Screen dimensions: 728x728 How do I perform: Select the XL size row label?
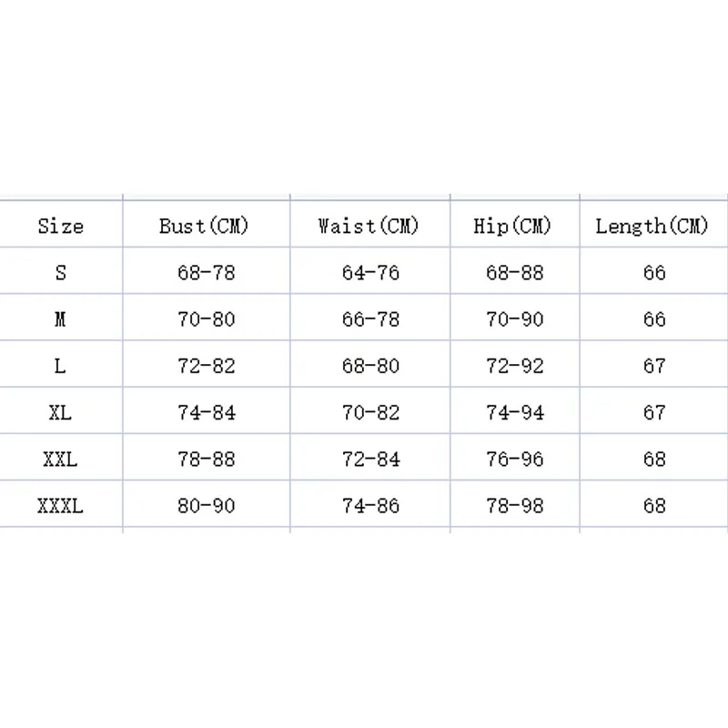60,412
